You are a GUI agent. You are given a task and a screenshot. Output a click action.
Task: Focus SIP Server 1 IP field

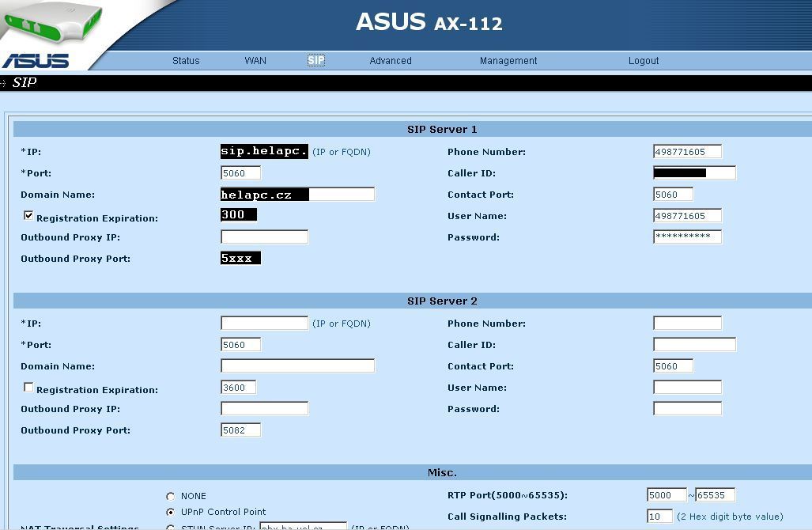pyautogui.click(x=264, y=151)
